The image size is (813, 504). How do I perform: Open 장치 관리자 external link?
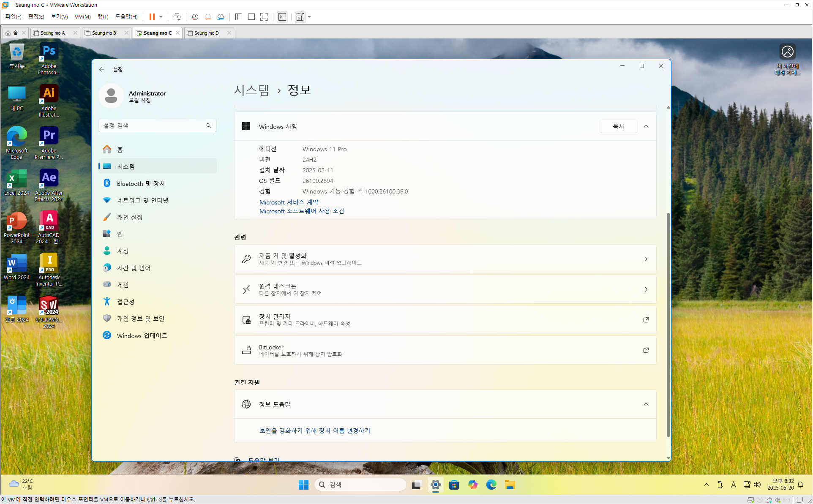[x=646, y=320]
